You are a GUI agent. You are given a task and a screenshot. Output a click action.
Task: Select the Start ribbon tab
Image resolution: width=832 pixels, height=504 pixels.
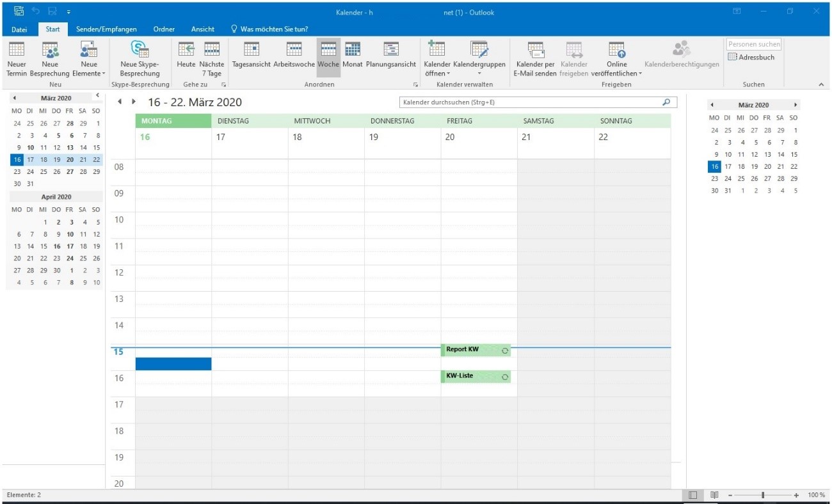[53, 29]
